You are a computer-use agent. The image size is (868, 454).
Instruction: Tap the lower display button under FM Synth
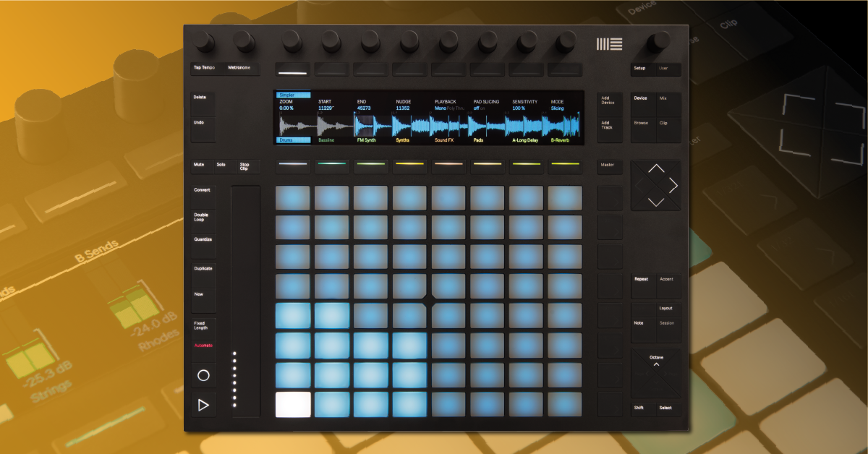click(370, 167)
